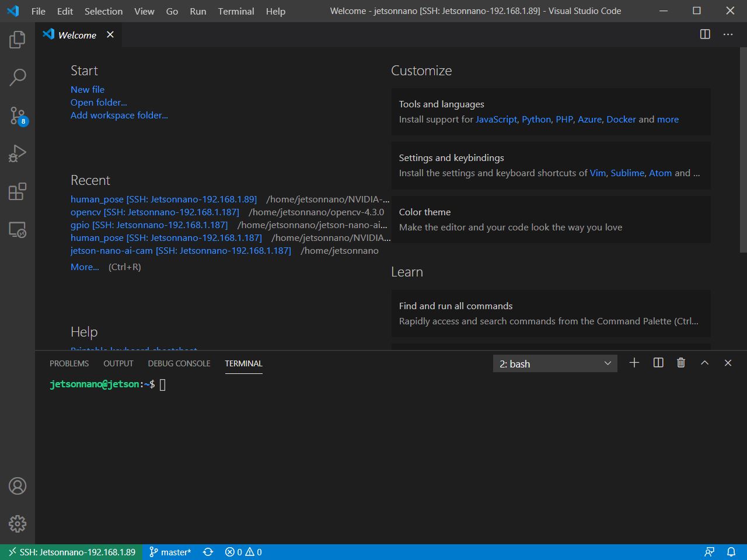Open recent opencv SSH workspace

(155, 212)
